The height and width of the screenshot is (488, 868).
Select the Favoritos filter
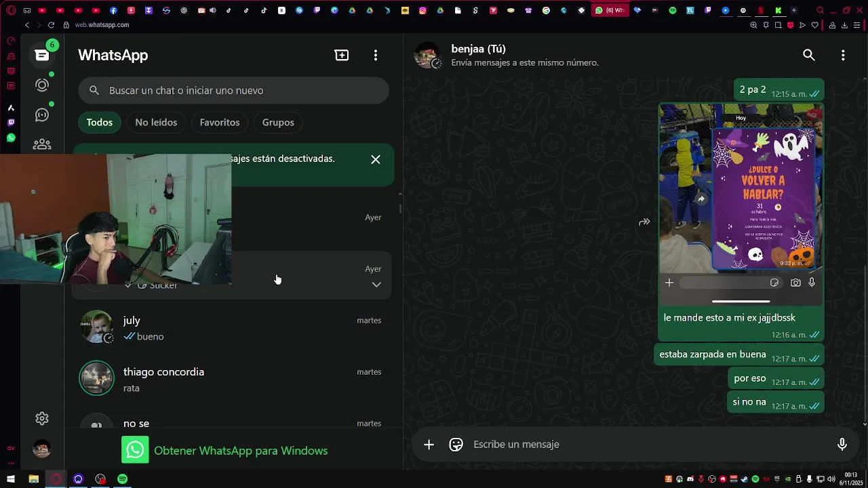[x=220, y=122]
